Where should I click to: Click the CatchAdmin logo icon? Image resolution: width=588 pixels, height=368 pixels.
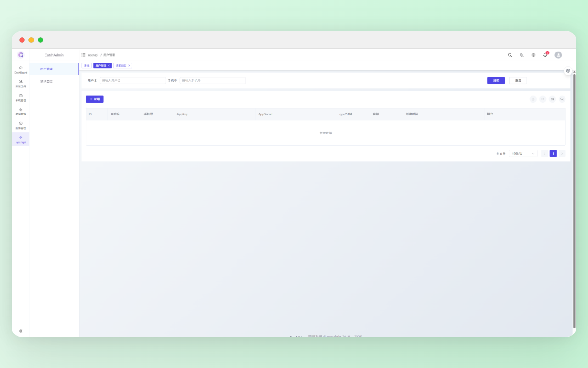pos(21,55)
